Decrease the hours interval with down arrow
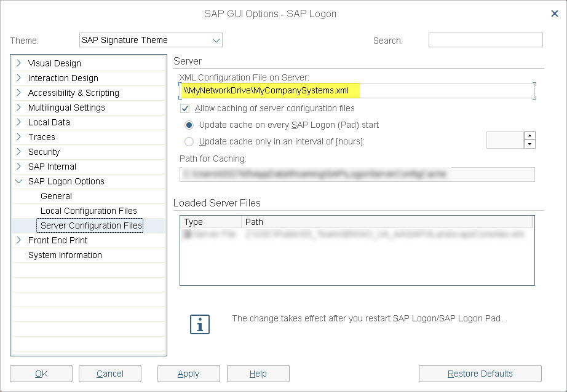Viewport: 567px width, 392px height. 529,144
